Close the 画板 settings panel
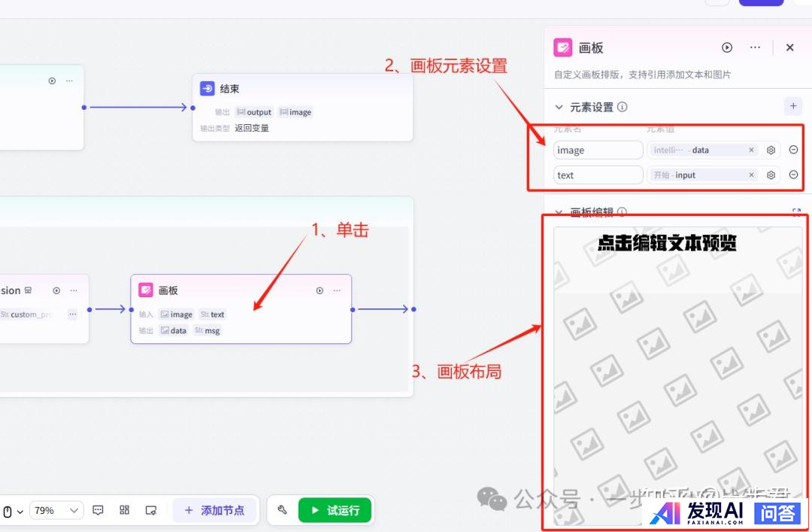Viewport: 812px width, 532px height. (x=789, y=47)
